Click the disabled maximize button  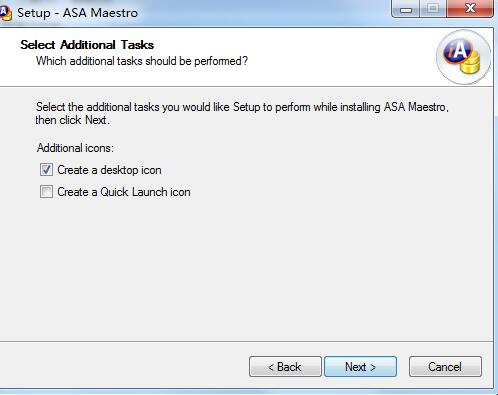pyautogui.click(x=433, y=8)
